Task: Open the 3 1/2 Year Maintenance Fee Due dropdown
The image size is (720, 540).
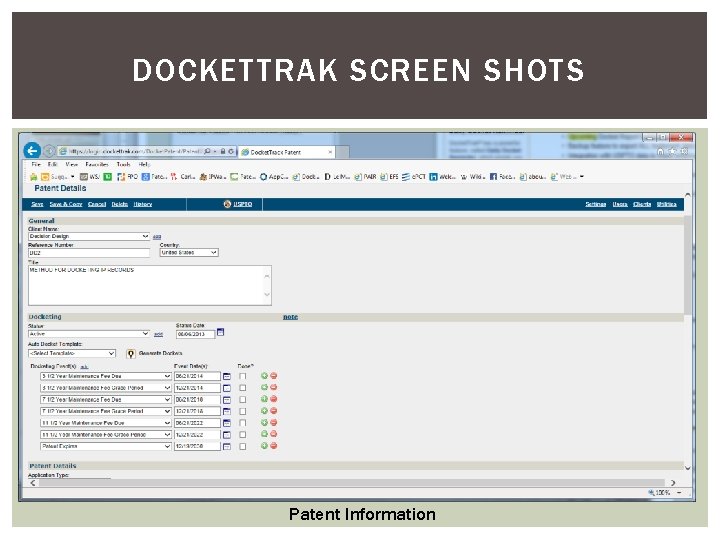Action: [x=106, y=376]
